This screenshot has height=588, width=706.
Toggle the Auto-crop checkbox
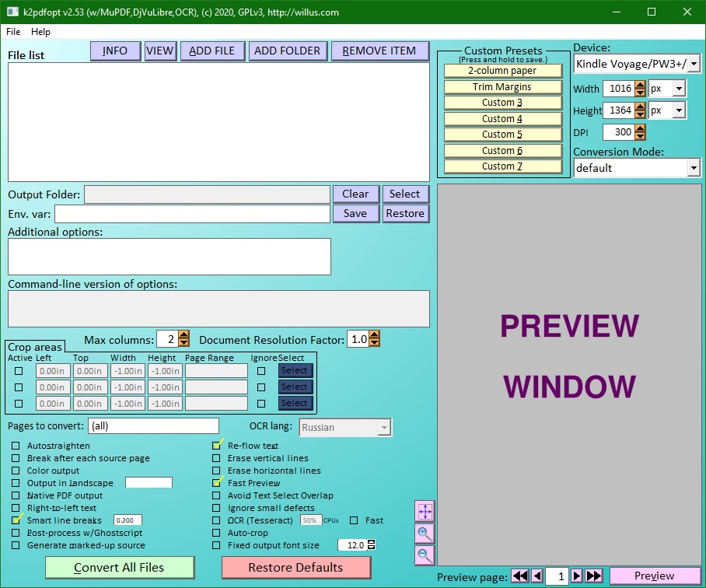pyautogui.click(x=217, y=533)
